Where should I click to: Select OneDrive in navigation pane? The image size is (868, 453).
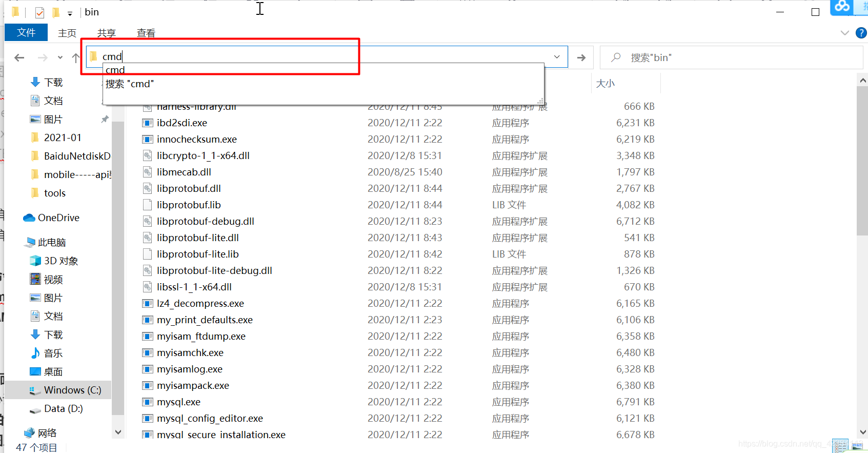pyautogui.click(x=58, y=218)
